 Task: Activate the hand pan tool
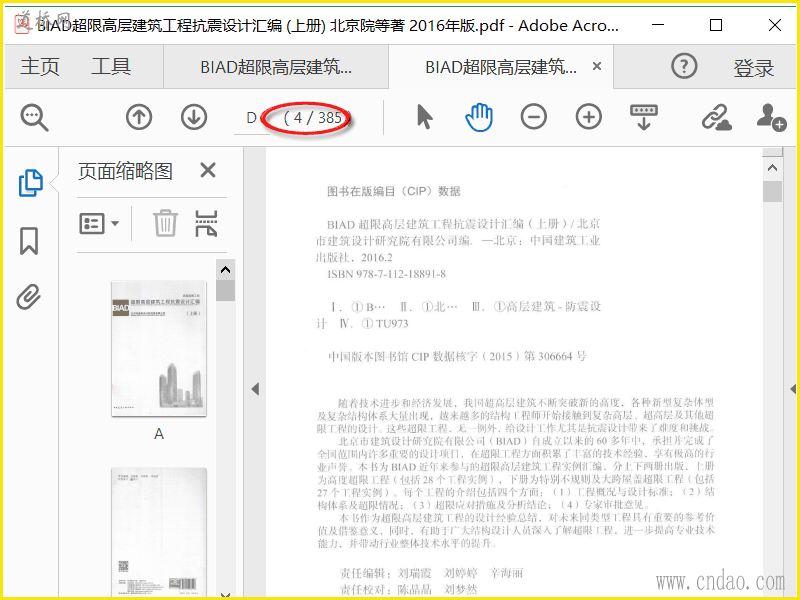[x=479, y=117]
